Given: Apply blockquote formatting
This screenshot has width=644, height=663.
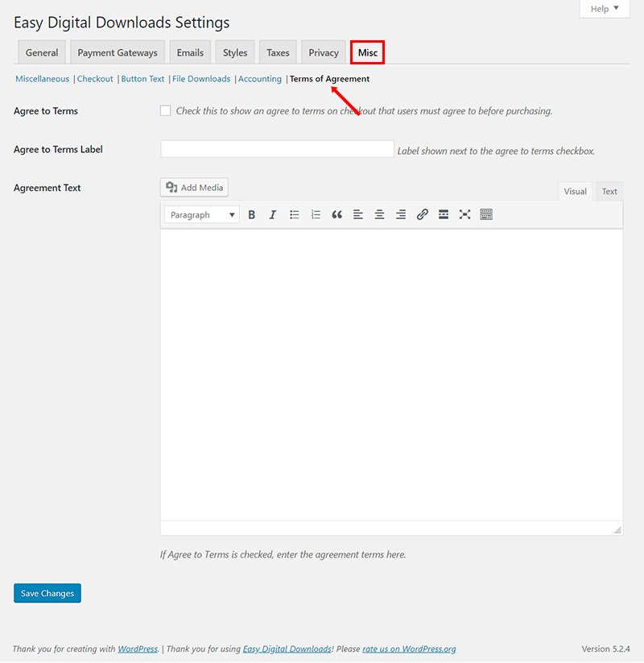Looking at the screenshot, I should pos(336,215).
